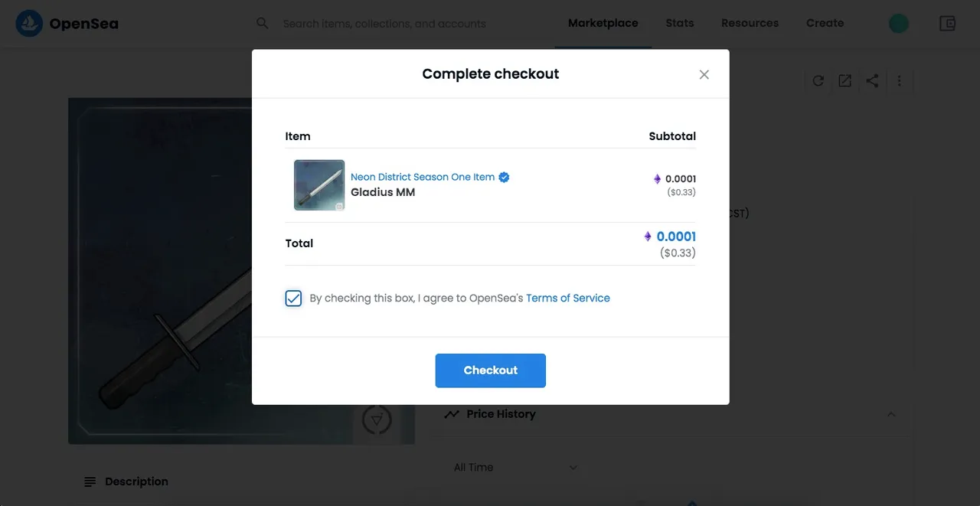Click the Subtotal column header
Viewport: 980px width, 506px height.
[672, 136]
